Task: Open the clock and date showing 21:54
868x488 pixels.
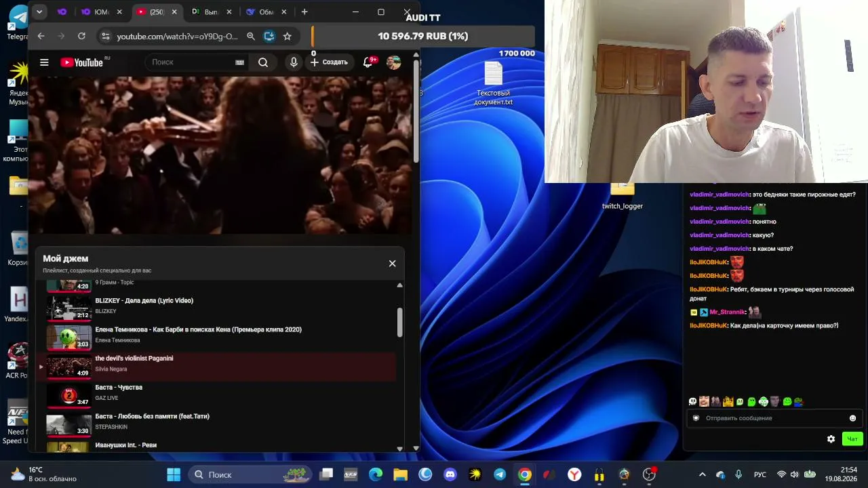Action: (841, 474)
